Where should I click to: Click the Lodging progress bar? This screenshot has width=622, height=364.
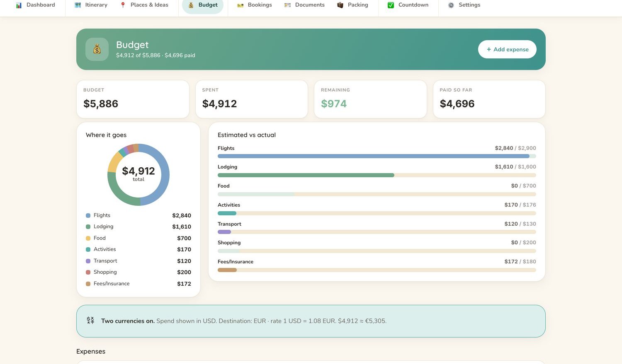(377, 175)
